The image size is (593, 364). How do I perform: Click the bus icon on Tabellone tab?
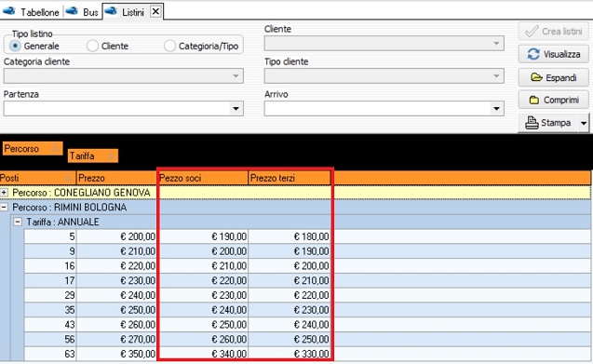click(9, 11)
